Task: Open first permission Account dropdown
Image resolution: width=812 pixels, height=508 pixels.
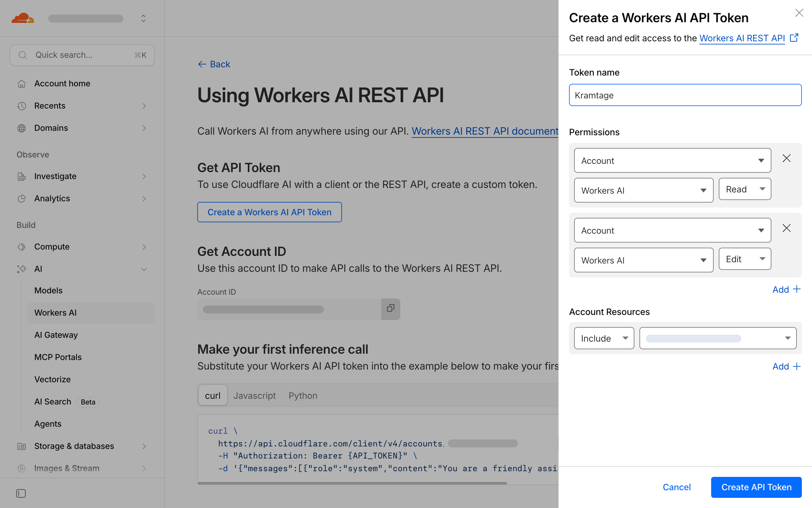Action: pos(672,161)
